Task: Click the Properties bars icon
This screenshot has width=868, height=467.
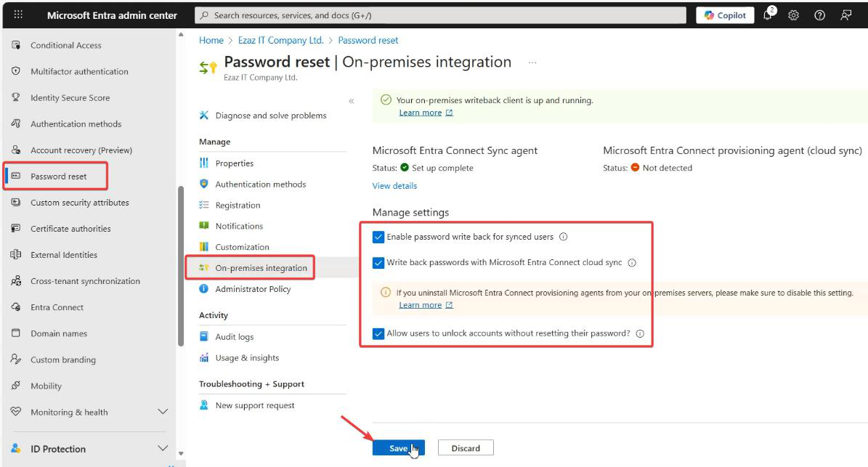Action: (x=203, y=163)
